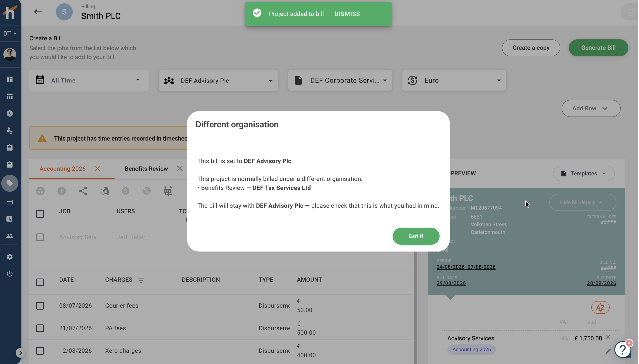Image resolution: width=639 pixels, height=364 pixels.
Task: Expand the Add Row dropdown
Action: point(591,108)
